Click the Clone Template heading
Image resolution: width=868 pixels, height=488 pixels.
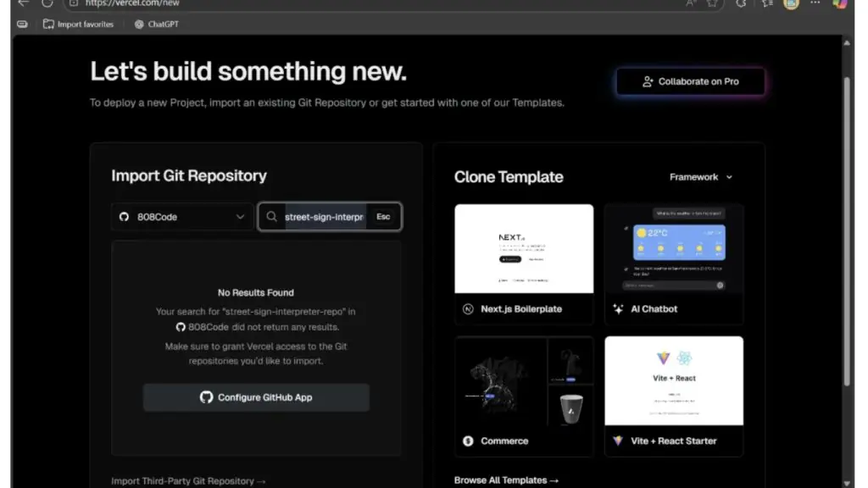509,177
